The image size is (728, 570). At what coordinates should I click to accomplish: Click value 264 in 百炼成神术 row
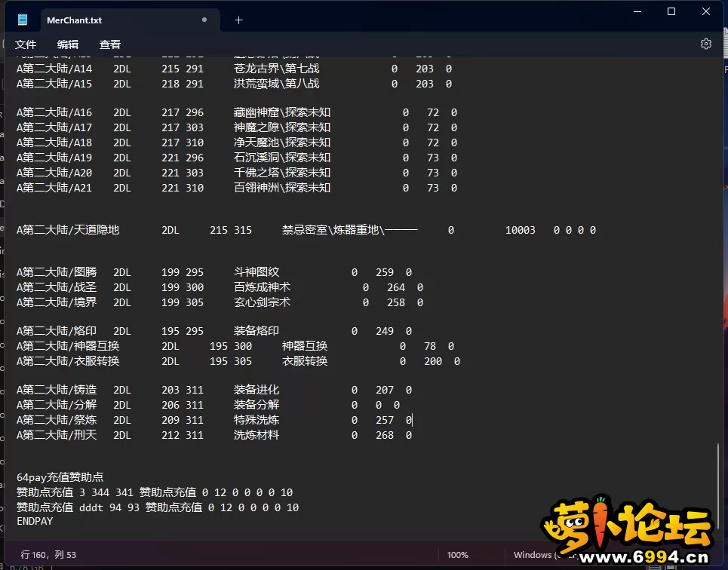click(x=396, y=288)
